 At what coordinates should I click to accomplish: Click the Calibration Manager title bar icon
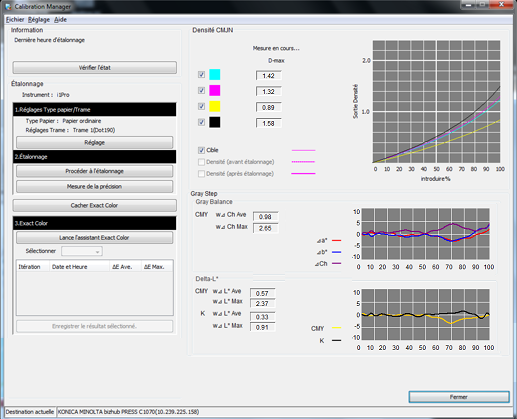pos(8,6)
